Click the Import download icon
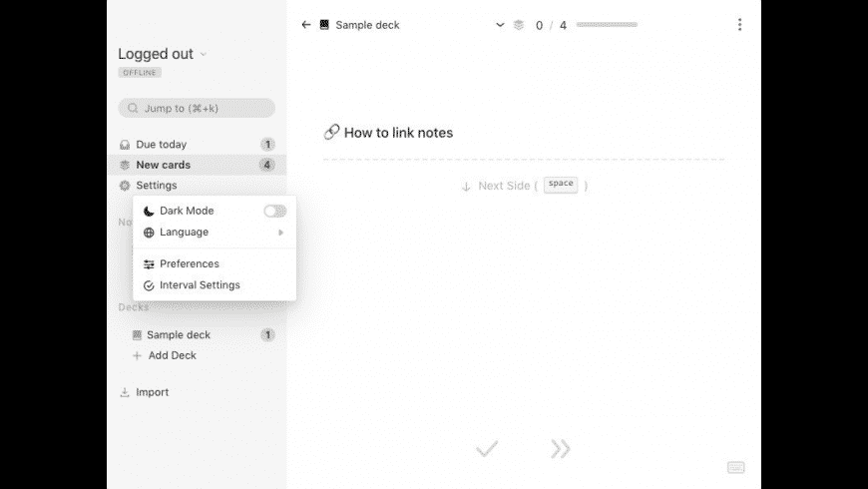Image resolution: width=868 pixels, height=489 pixels. point(125,392)
